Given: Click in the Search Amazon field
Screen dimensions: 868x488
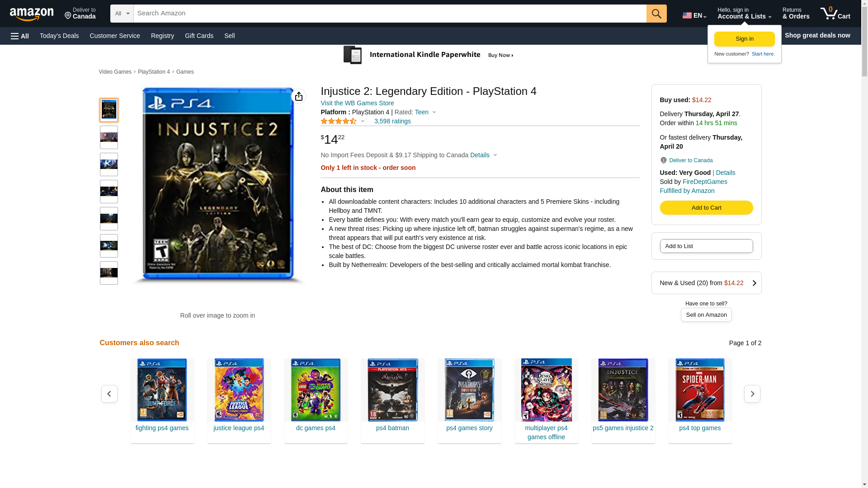Looking at the screenshot, I should (x=389, y=14).
